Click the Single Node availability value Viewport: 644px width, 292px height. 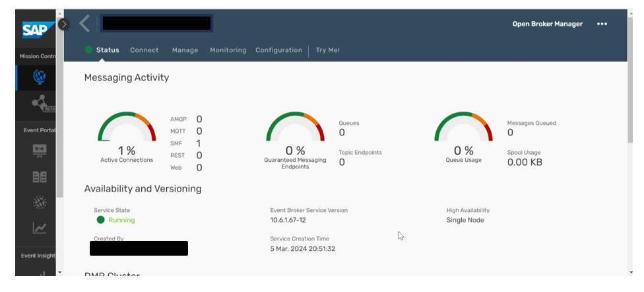[465, 220]
